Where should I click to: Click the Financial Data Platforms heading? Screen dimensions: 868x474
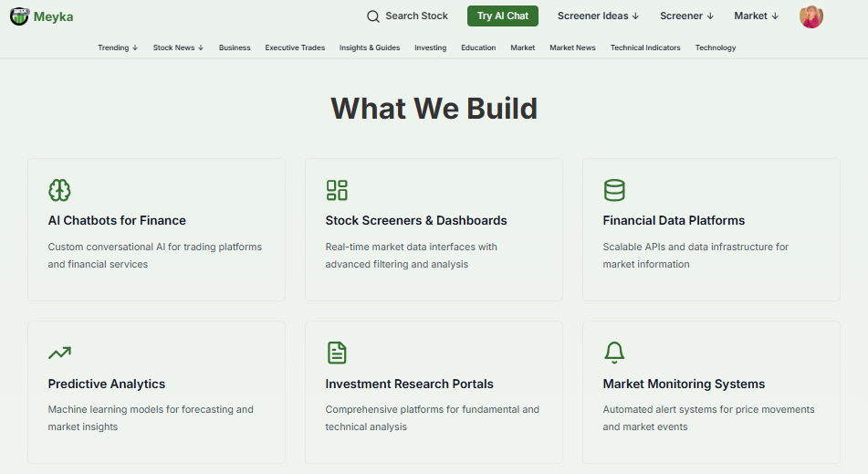pyautogui.click(x=674, y=220)
